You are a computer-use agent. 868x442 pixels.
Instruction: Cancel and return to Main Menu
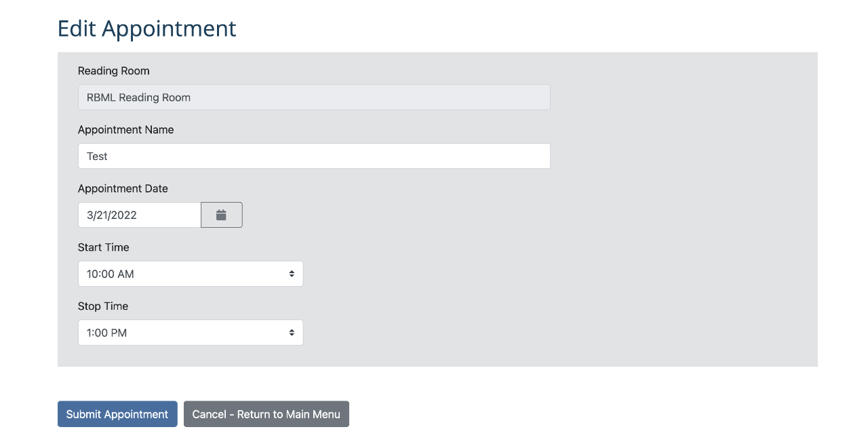click(x=266, y=414)
